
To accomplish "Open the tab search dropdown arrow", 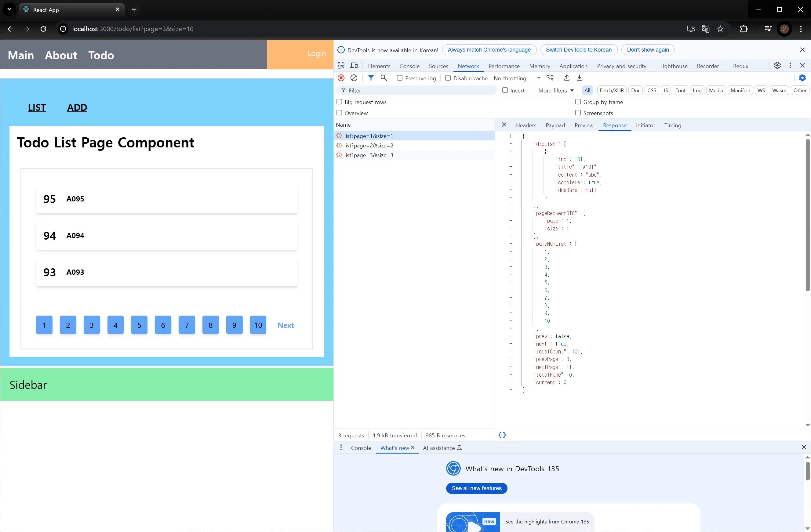I will click(x=9, y=9).
